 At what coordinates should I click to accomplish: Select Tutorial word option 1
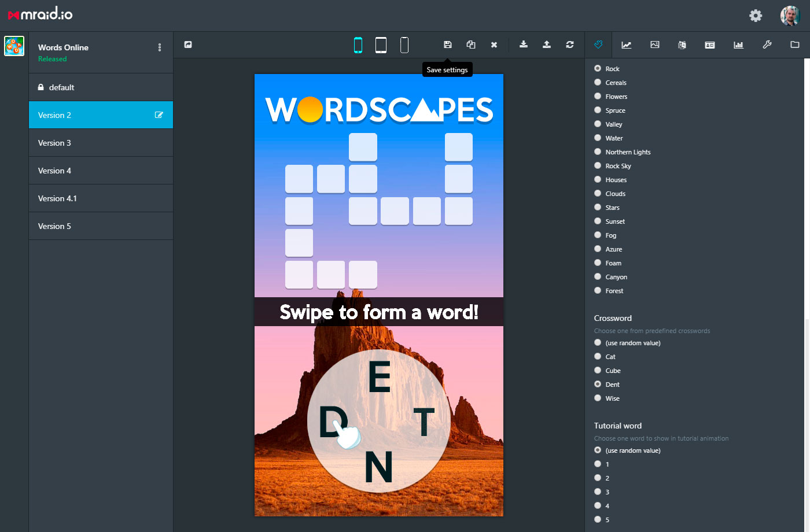[x=598, y=464]
